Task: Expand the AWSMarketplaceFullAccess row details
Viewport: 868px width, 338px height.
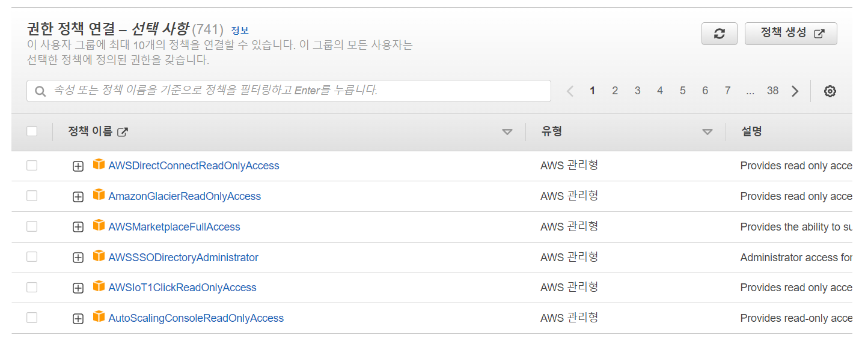Action: click(x=78, y=228)
